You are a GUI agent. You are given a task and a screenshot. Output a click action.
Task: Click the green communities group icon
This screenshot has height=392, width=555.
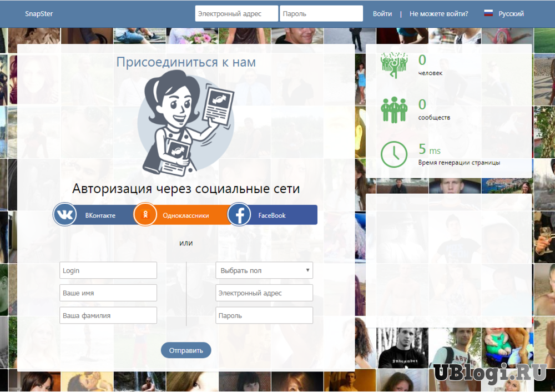[394, 109]
